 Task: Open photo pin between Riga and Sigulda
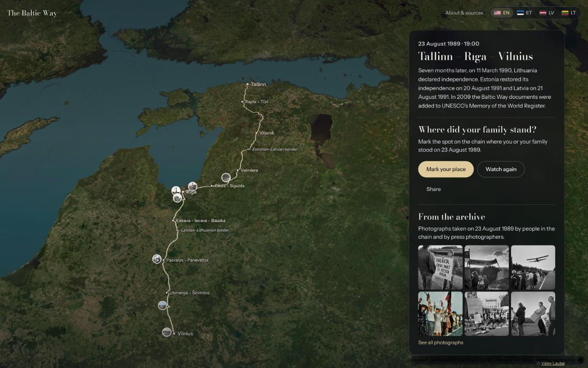pos(193,186)
